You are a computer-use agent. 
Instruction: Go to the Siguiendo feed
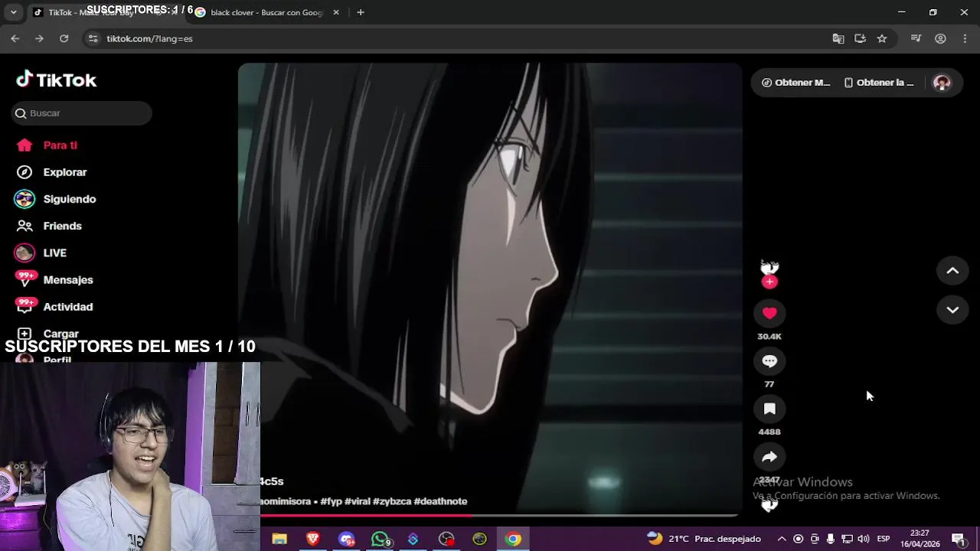pyautogui.click(x=55, y=199)
